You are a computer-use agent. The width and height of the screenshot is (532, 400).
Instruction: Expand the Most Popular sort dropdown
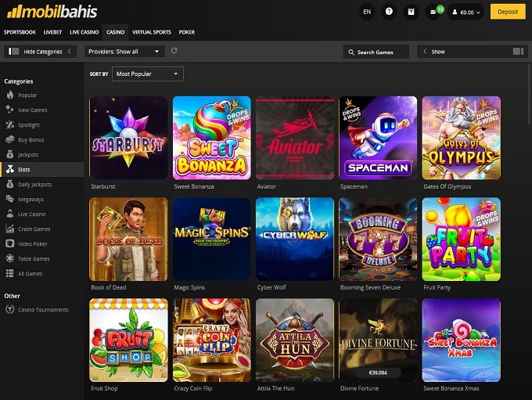(x=147, y=74)
